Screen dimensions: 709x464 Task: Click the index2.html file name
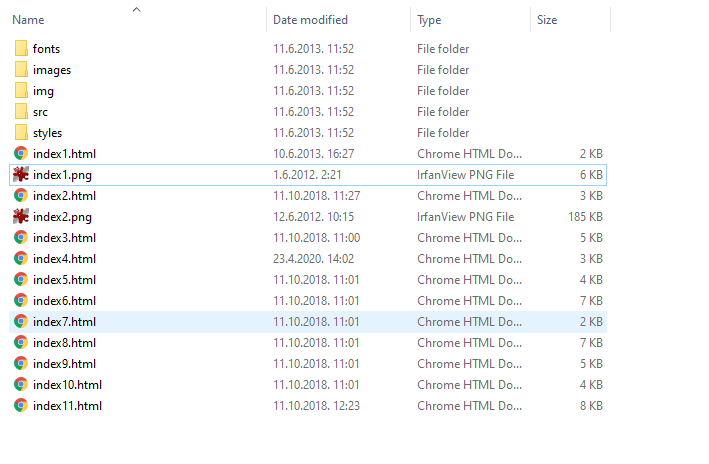coord(64,196)
